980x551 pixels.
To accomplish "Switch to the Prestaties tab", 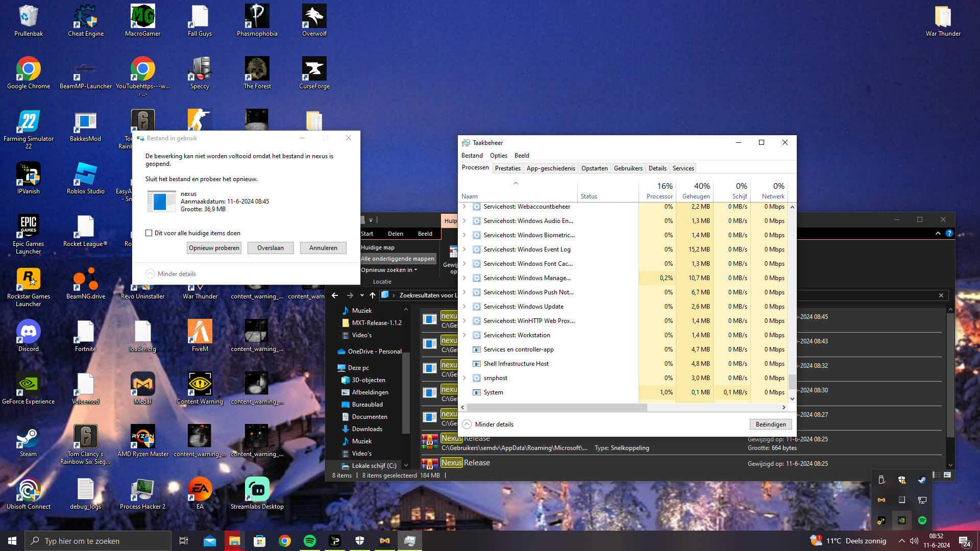I will pyautogui.click(x=507, y=168).
